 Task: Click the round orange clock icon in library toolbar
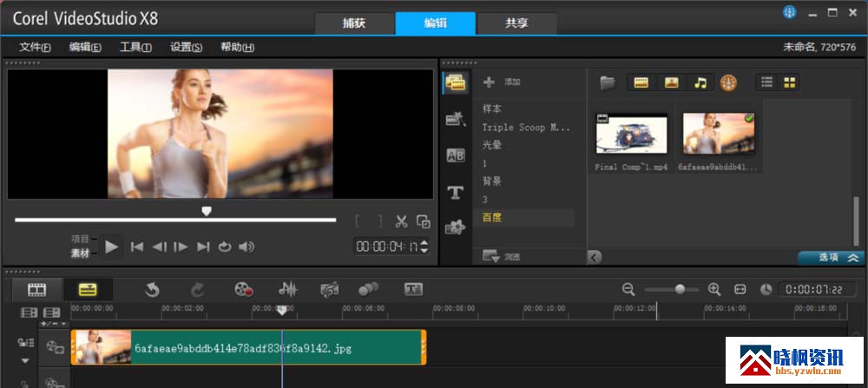point(728,83)
